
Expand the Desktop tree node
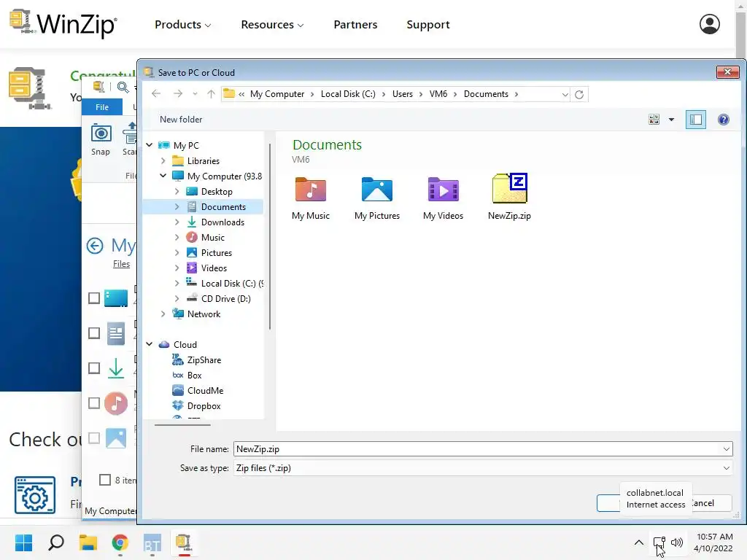[x=177, y=192]
